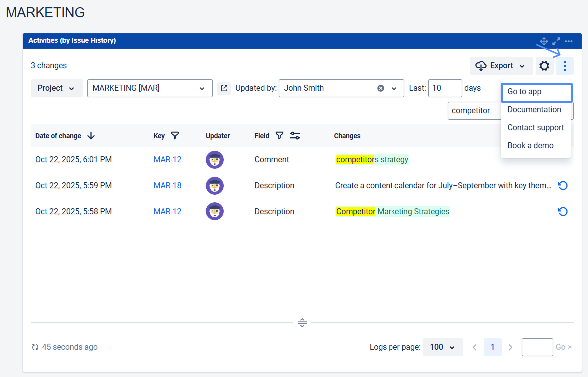Viewport: 588px width, 377px height.
Task: Choose Contact support from the menu
Action: point(535,128)
